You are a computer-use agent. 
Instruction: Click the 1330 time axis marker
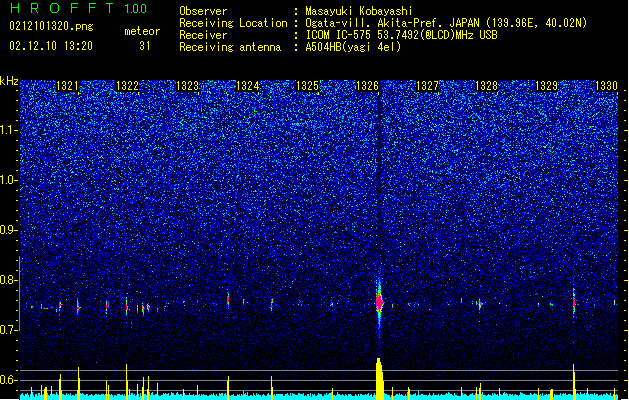[607, 86]
